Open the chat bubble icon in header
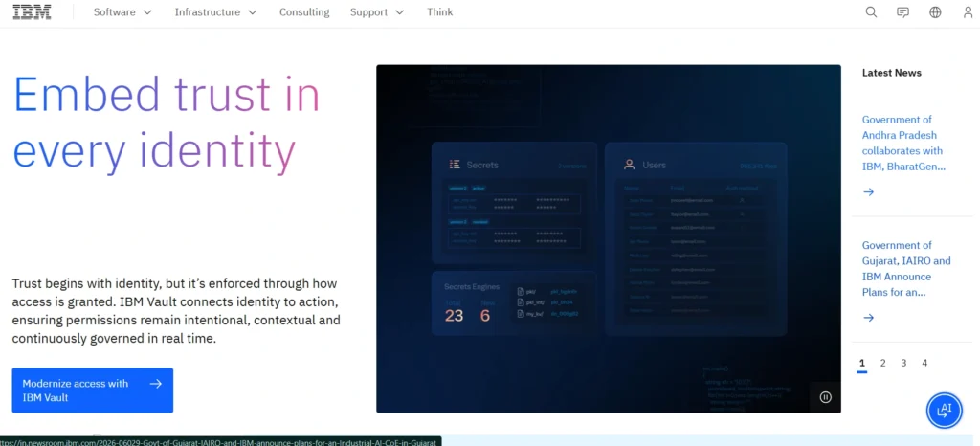The width and height of the screenshot is (980, 446). pyautogui.click(x=903, y=12)
